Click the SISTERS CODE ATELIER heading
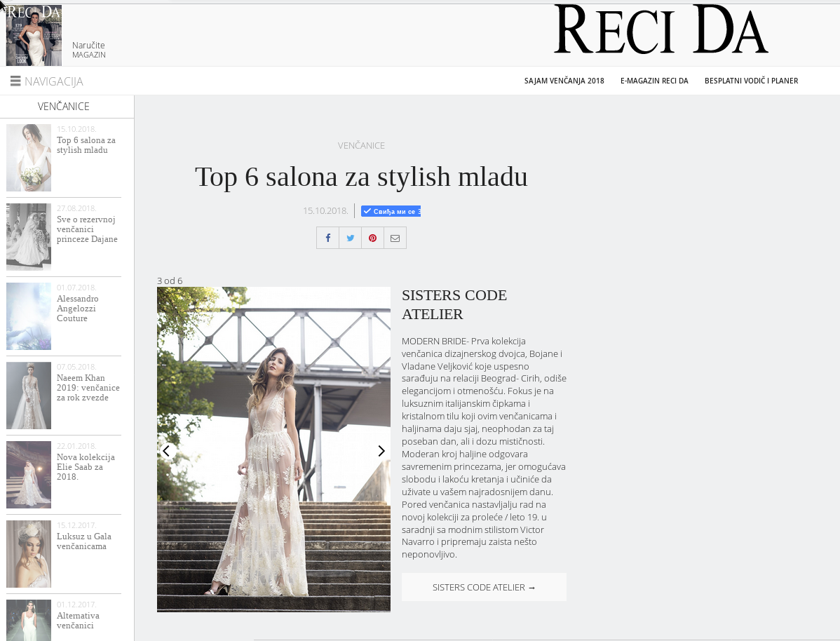The height and width of the screenshot is (641, 840). point(454,304)
